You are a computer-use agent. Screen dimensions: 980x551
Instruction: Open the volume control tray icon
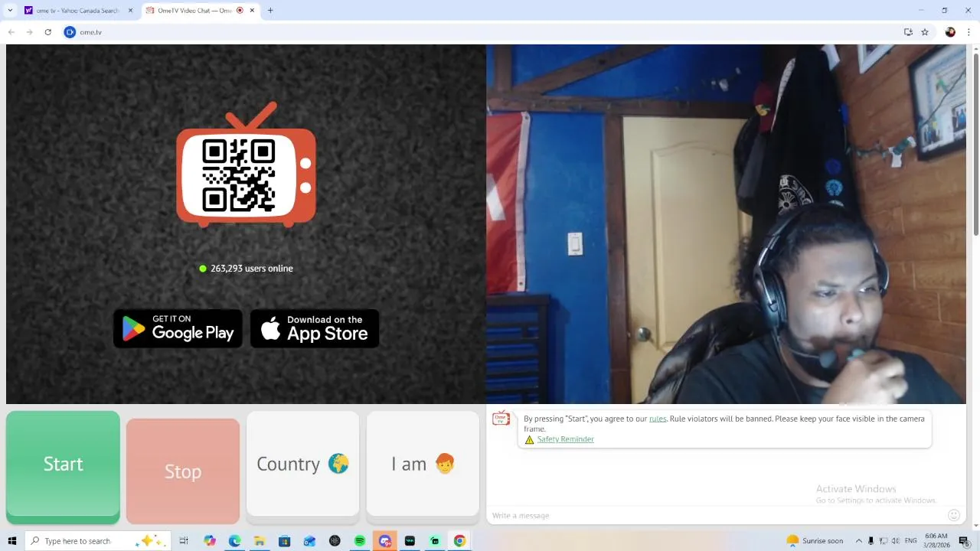coord(897,541)
